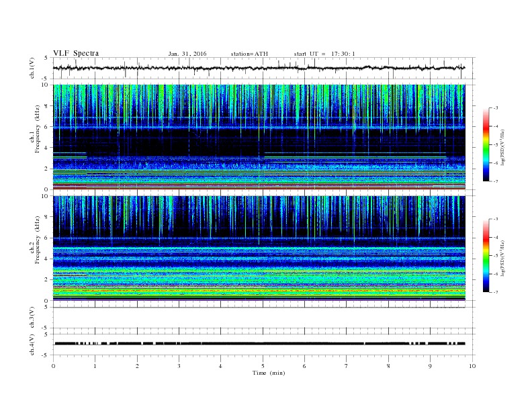Click the ch.2 spectrogram panel
The width and height of the screenshot is (532, 411).
pyautogui.click(x=259, y=248)
